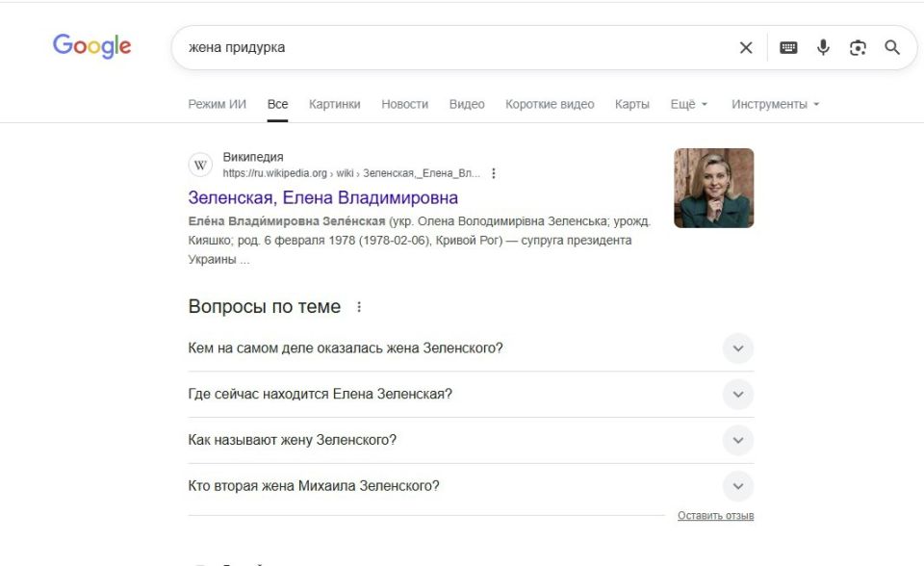Open the three-dot menu for the Wikipedia result
924x566 pixels.
pos(494,174)
